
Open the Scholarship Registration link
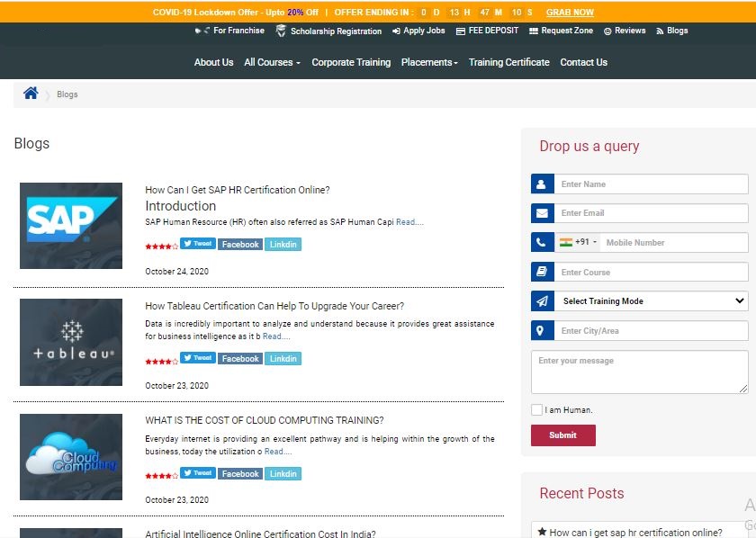coord(336,31)
